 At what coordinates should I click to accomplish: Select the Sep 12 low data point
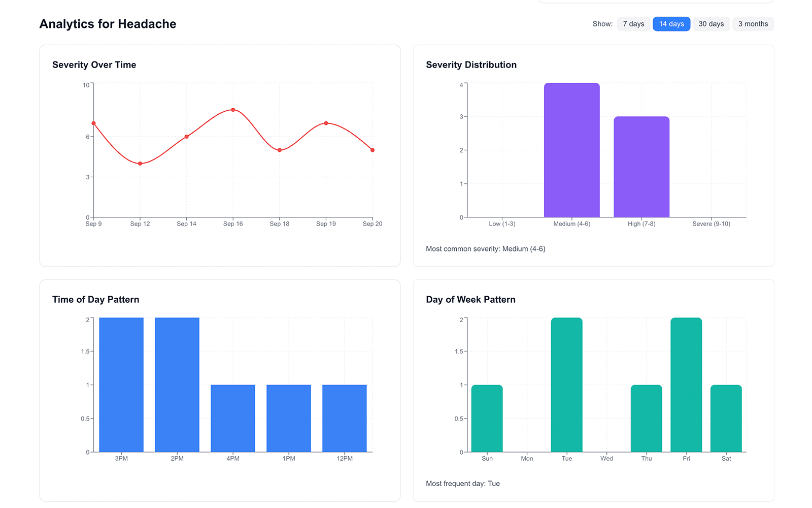140,163
